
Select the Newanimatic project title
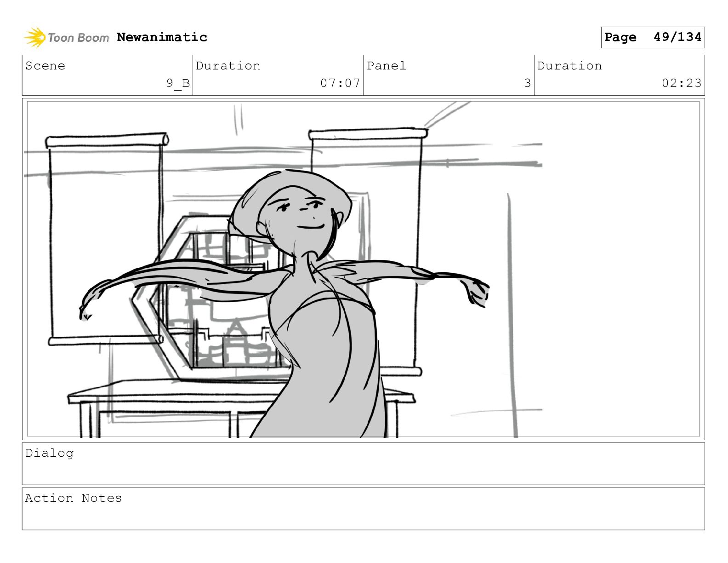pos(162,37)
